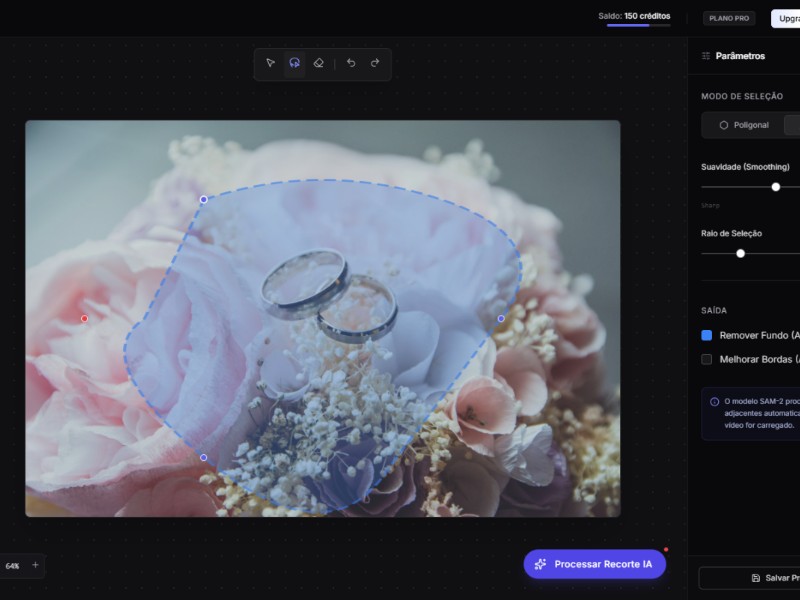Click the zoom in plus icon

coord(35,565)
